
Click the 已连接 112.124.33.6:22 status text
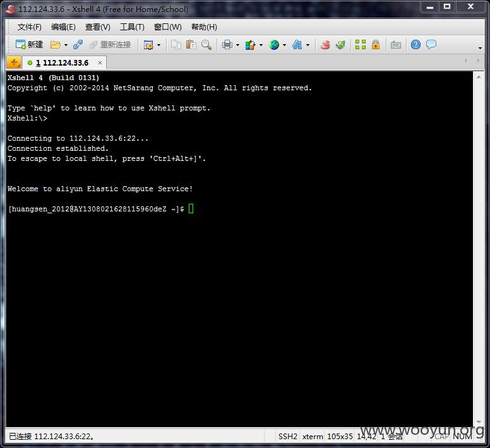coord(51,437)
